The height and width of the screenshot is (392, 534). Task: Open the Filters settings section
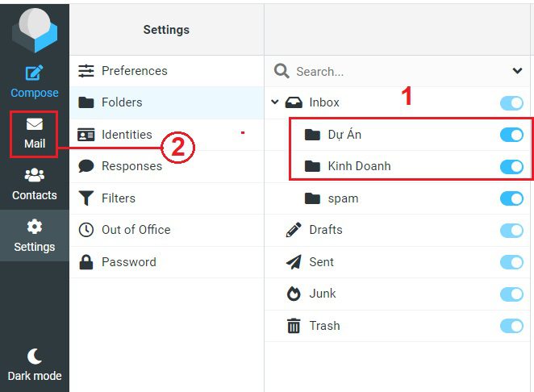[166, 198]
